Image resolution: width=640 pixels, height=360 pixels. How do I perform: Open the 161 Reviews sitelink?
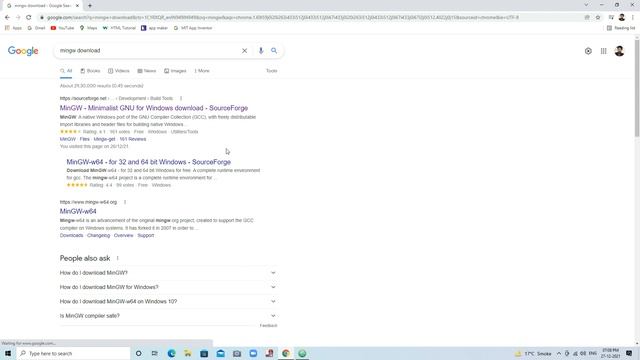(133, 139)
